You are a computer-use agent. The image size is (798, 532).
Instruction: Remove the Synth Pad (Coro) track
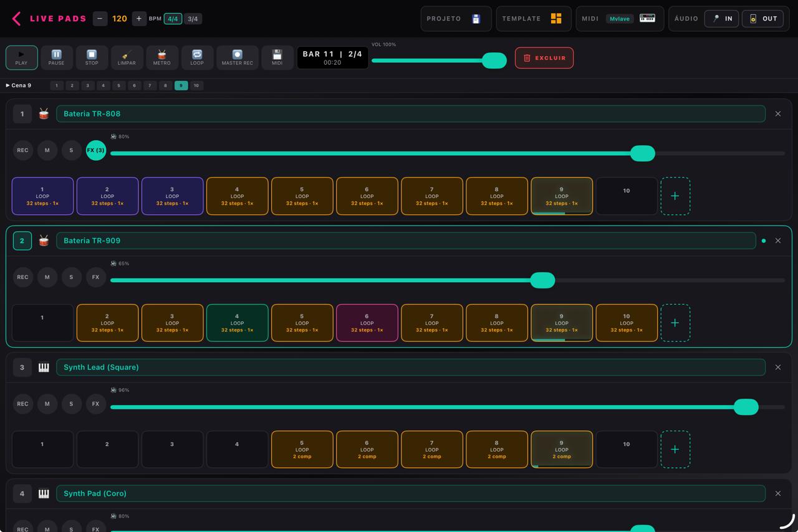click(x=778, y=493)
